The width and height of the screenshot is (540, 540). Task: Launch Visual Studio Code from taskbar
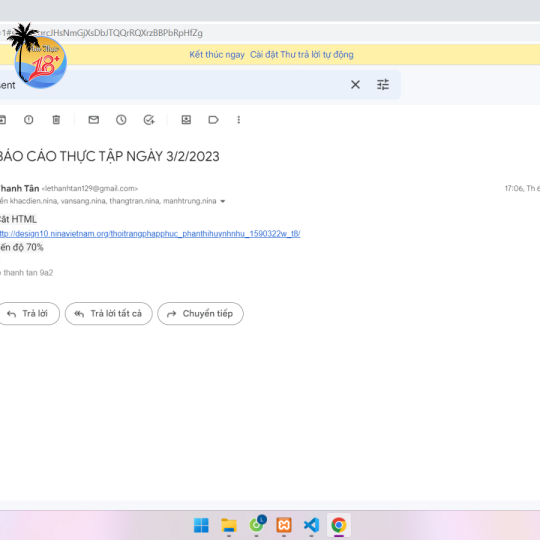click(311, 525)
